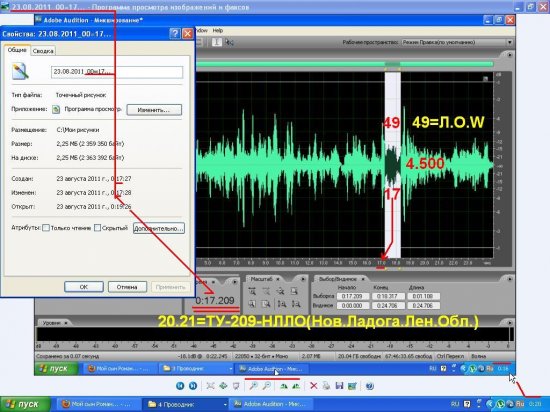Check the Скрытый attribute checkbox
This screenshot has width=550, height=412.
point(98,228)
